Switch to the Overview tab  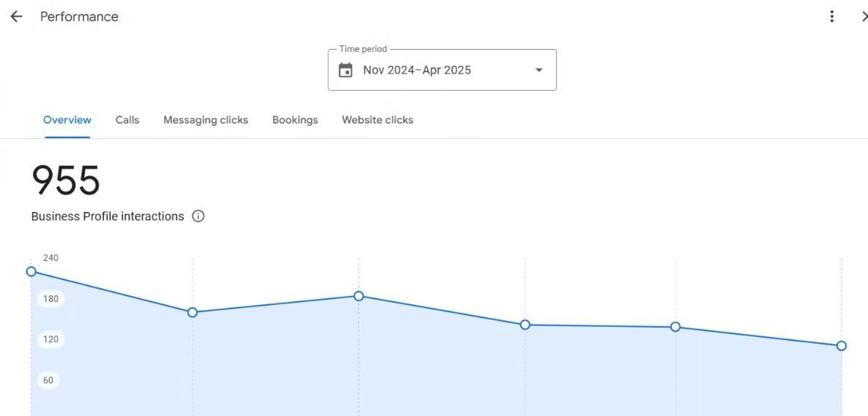[x=67, y=120]
